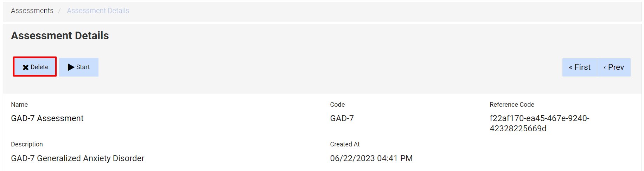Go back to the Assessments breadcrumb
Viewport: 644px width, 171px height.
pyautogui.click(x=32, y=11)
